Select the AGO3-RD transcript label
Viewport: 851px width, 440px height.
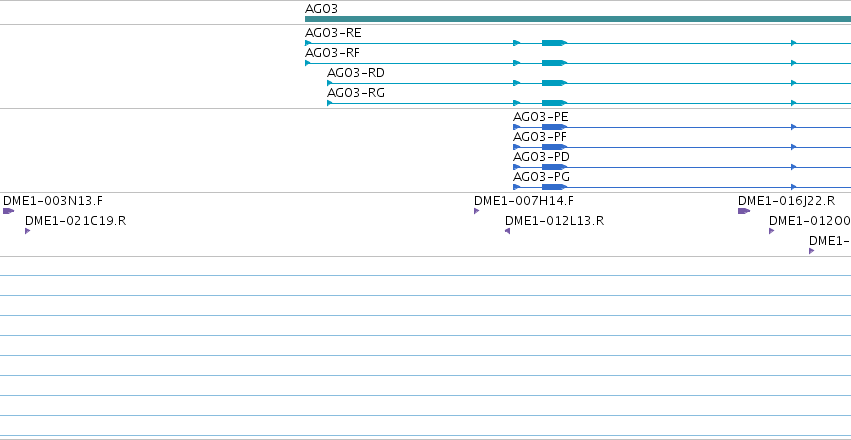tap(355, 73)
